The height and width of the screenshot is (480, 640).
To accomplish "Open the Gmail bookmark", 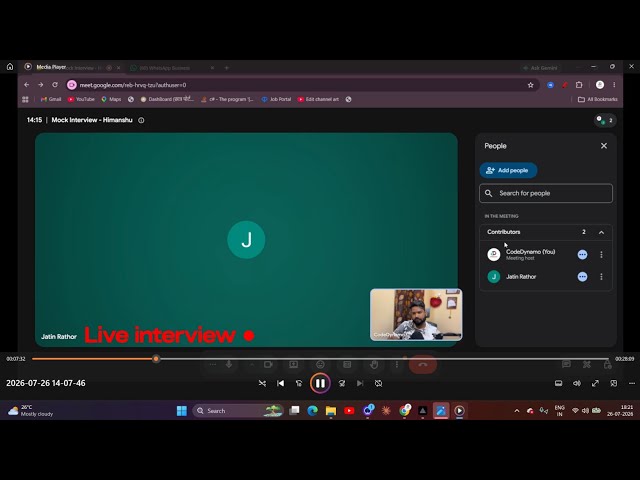I will point(51,99).
